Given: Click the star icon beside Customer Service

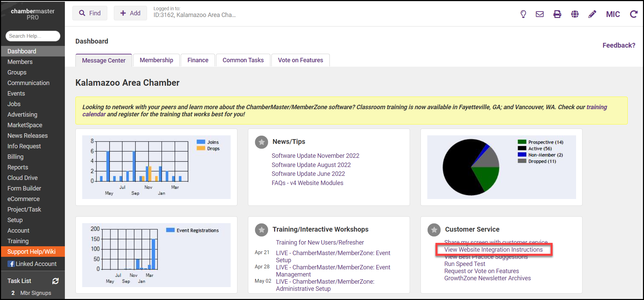Looking at the screenshot, I should pos(434,230).
